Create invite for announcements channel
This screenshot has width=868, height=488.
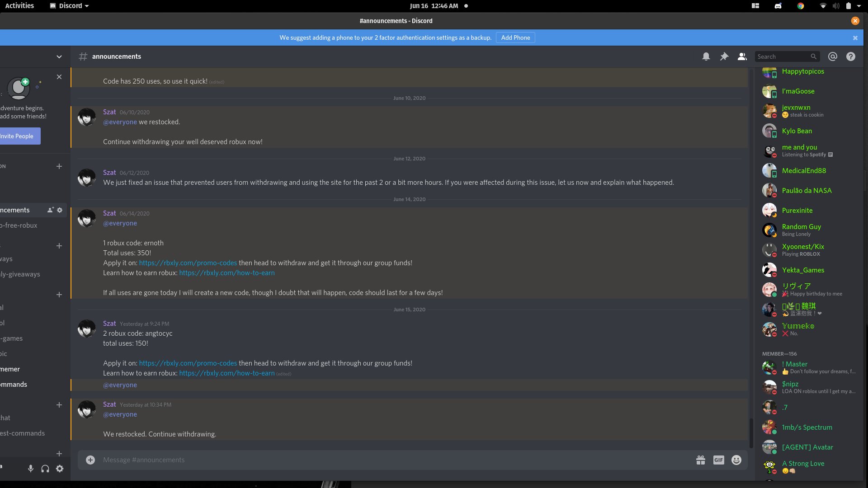(x=51, y=210)
